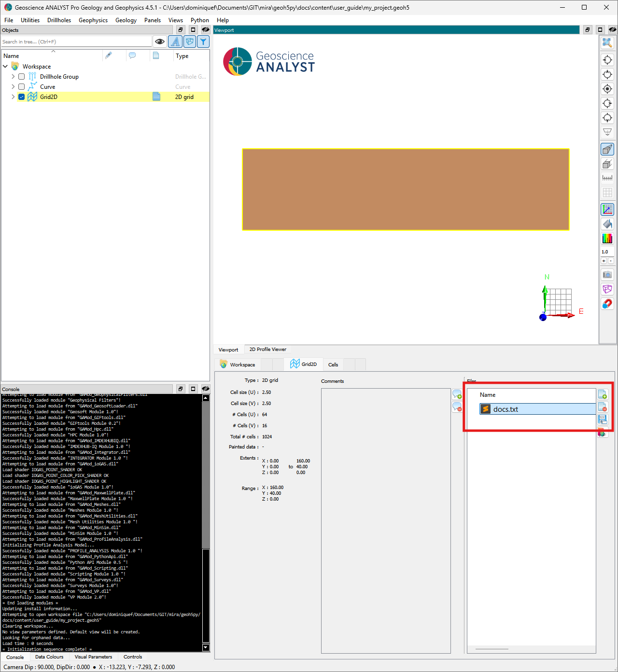Switch to the Visual Parameters tab
The height and width of the screenshot is (672, 618).
[94, 657]
